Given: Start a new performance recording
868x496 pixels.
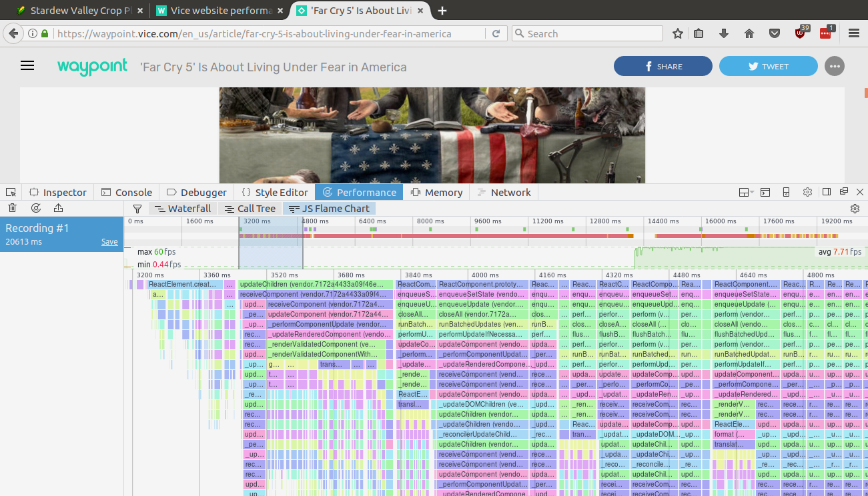Looking at the screenshot, I should 35,209.
